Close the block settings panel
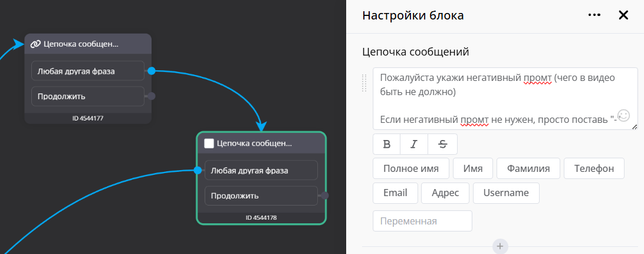Image resolution: width=644 pixels, height=254 pixels. (623, 15)
